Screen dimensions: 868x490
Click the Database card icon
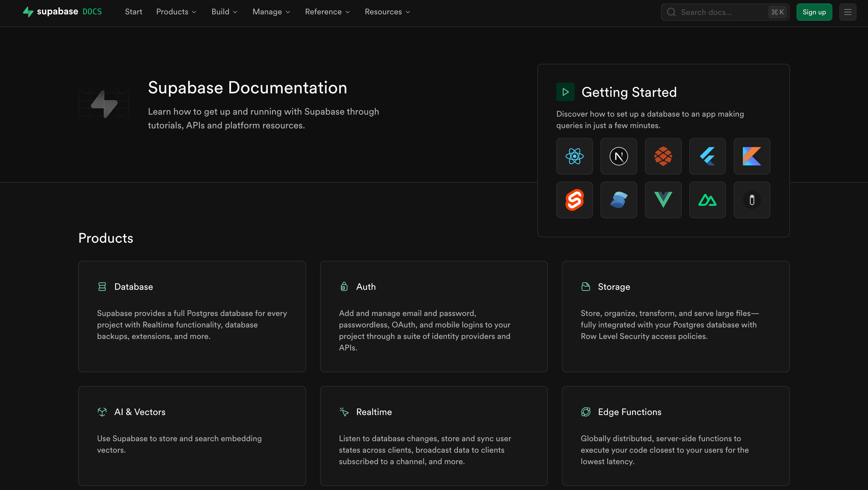[102, 287]
